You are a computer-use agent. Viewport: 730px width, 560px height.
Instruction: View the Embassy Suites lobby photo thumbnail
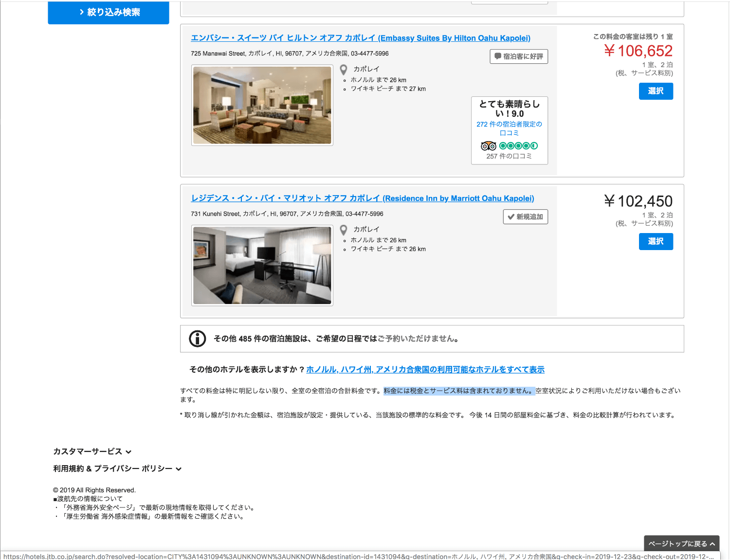262,105
